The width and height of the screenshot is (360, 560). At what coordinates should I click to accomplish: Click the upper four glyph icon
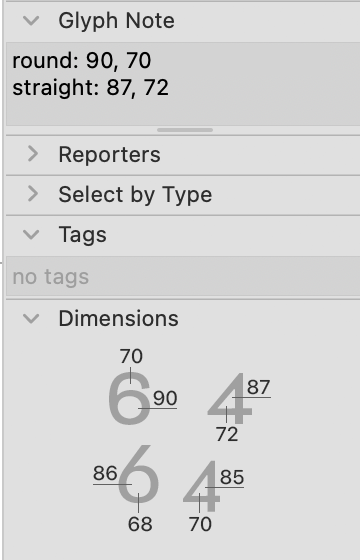coord(230,398)
